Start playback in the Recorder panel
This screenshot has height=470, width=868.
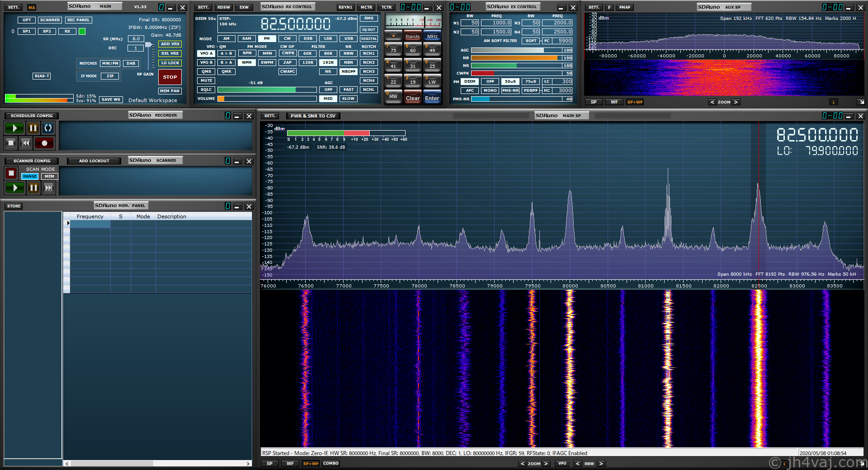coord(14,128)
